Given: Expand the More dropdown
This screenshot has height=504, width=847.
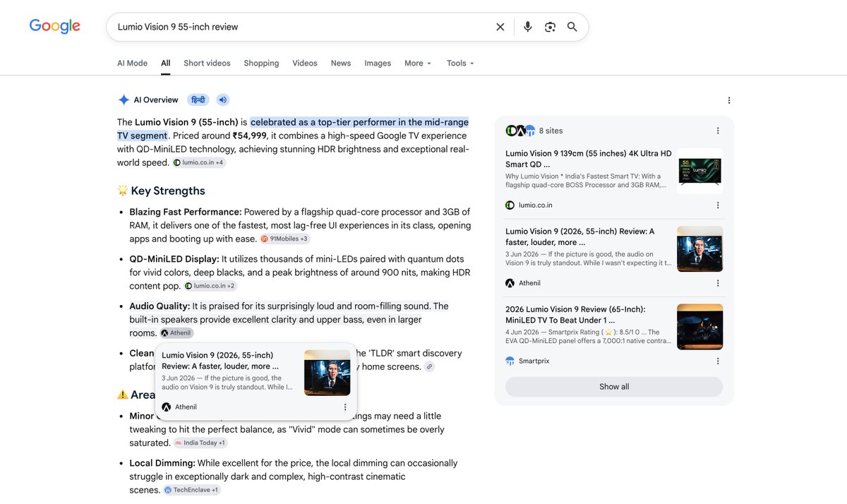Looking at the screenshot, I should click(418, 63).
